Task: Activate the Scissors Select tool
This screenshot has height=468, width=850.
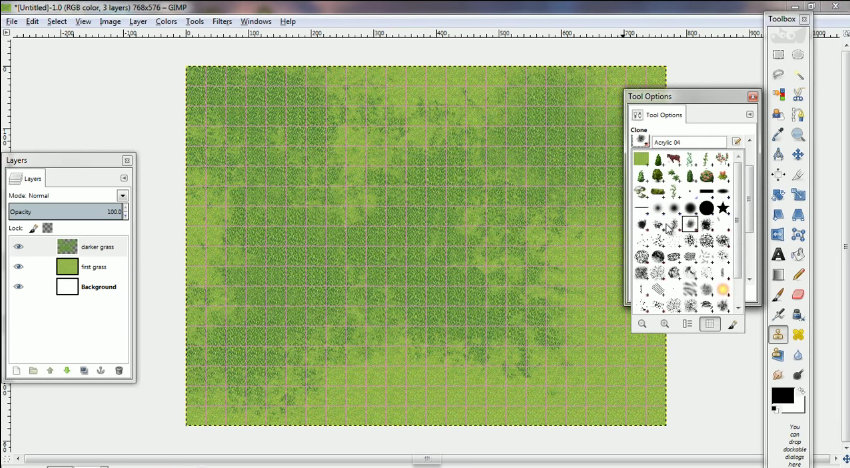Action: coord(798,95)
